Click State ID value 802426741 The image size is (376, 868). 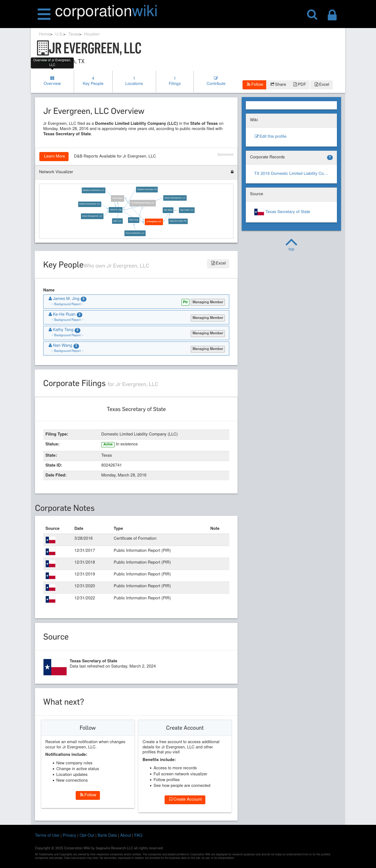coord(111,465)
